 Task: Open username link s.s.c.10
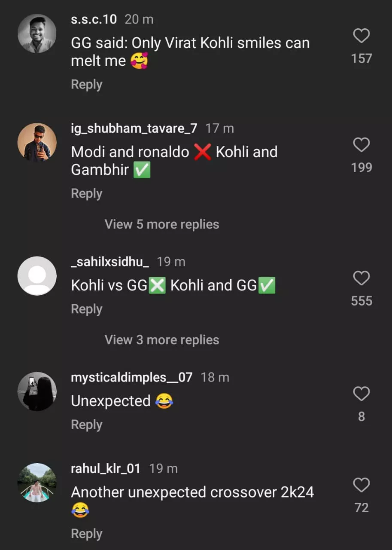coord(94,19)
